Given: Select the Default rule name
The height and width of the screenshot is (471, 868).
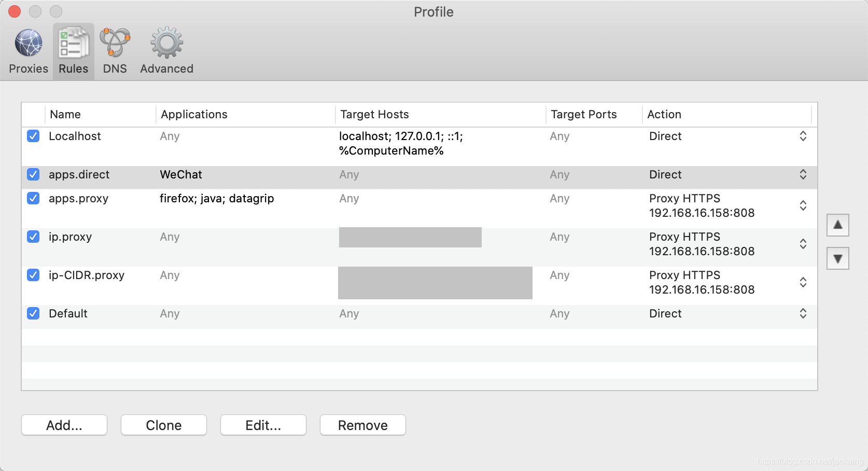Looking at the screenshot, I should pyautogui.click(x=68, y=313).
